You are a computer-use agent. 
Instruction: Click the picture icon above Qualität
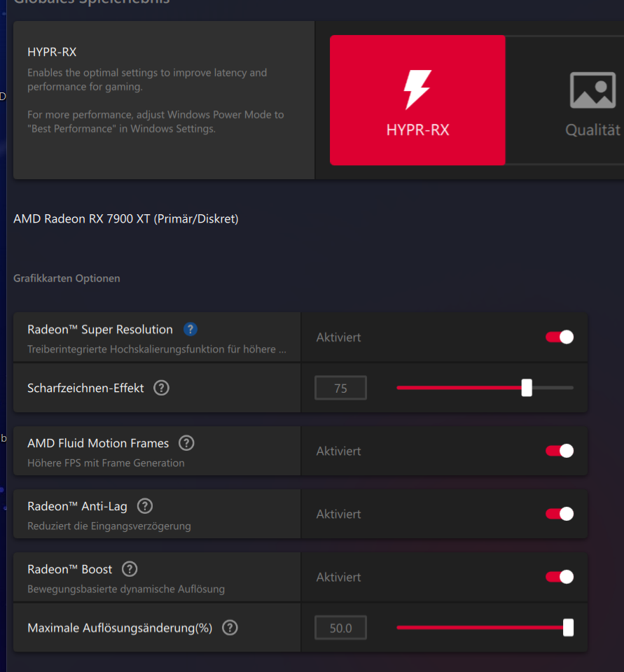point(594,90)
